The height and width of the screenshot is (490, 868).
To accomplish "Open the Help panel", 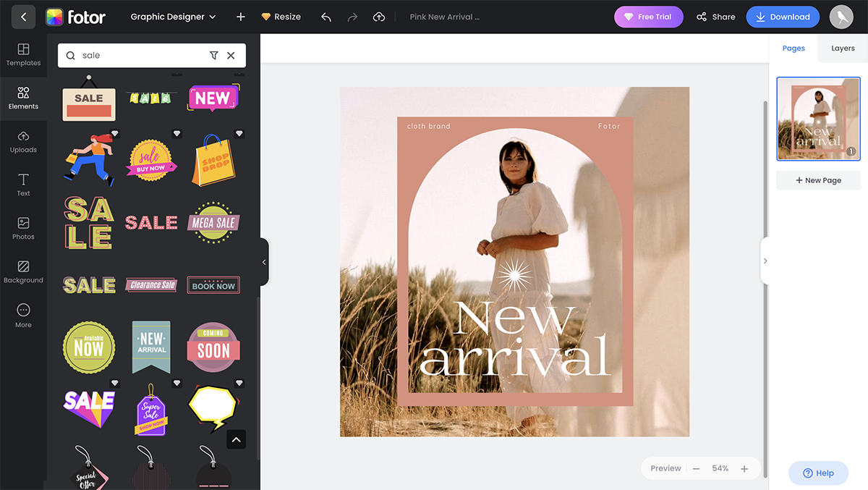I will coord(818,473).
